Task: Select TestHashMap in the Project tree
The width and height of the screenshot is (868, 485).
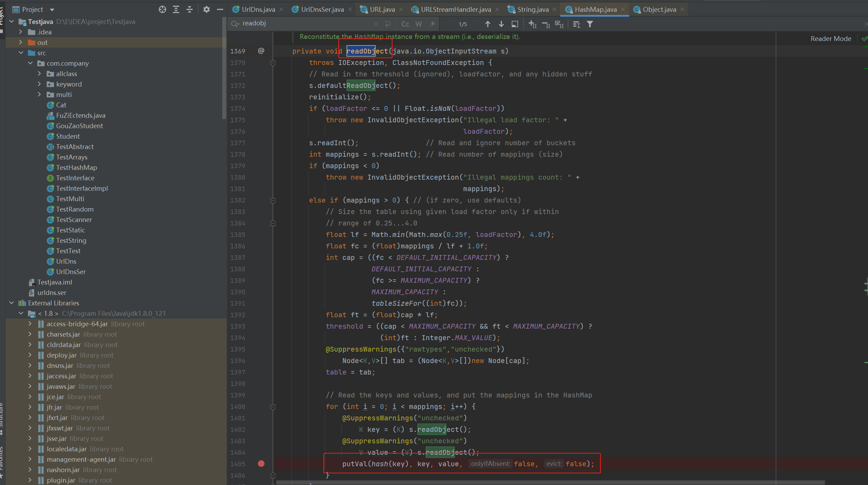Action: [x=76, y=167]
